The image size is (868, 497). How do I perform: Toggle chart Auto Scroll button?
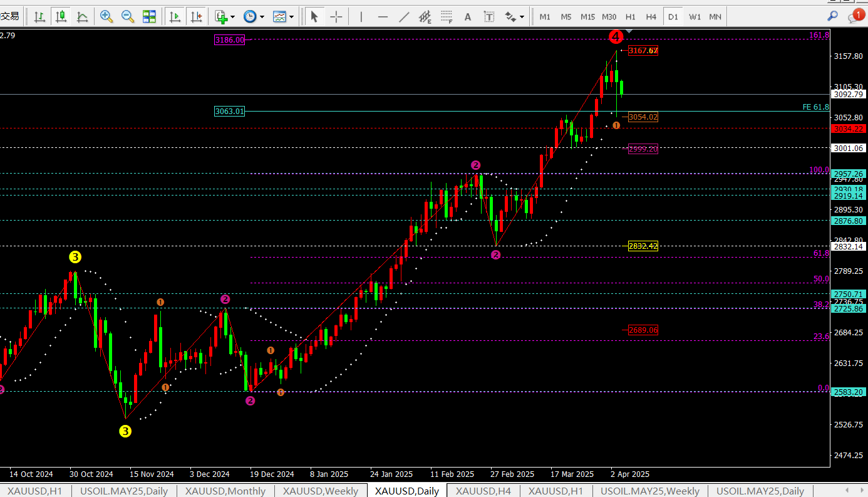(175, 17)
